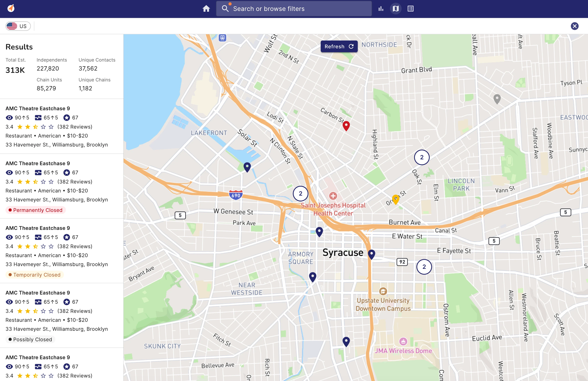Open the Temporarily Closed AMC Theatre result
The width and height of the screenshot is (588, 381).
[62, 251]
